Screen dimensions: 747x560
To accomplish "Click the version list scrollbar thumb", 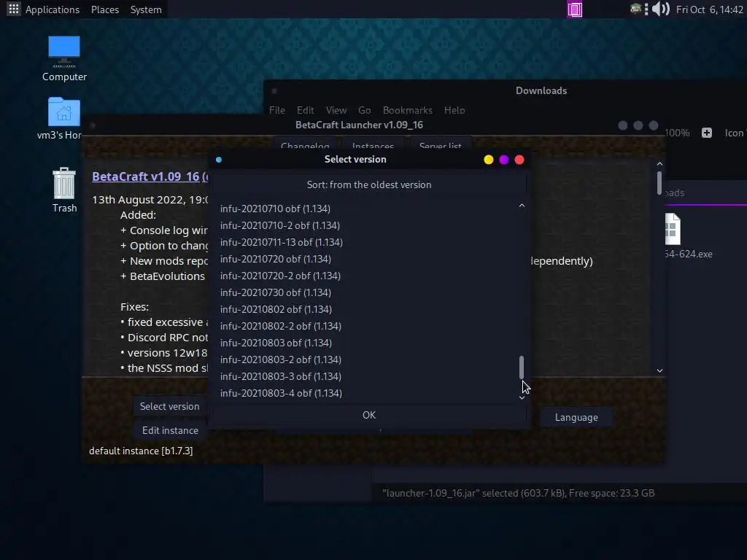I will point(522,367).
